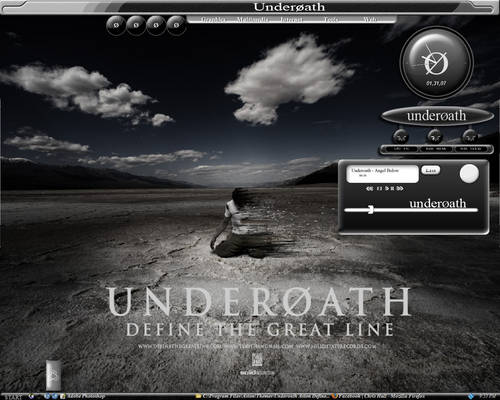Click the slider handle in the music player

coord(371,210)
